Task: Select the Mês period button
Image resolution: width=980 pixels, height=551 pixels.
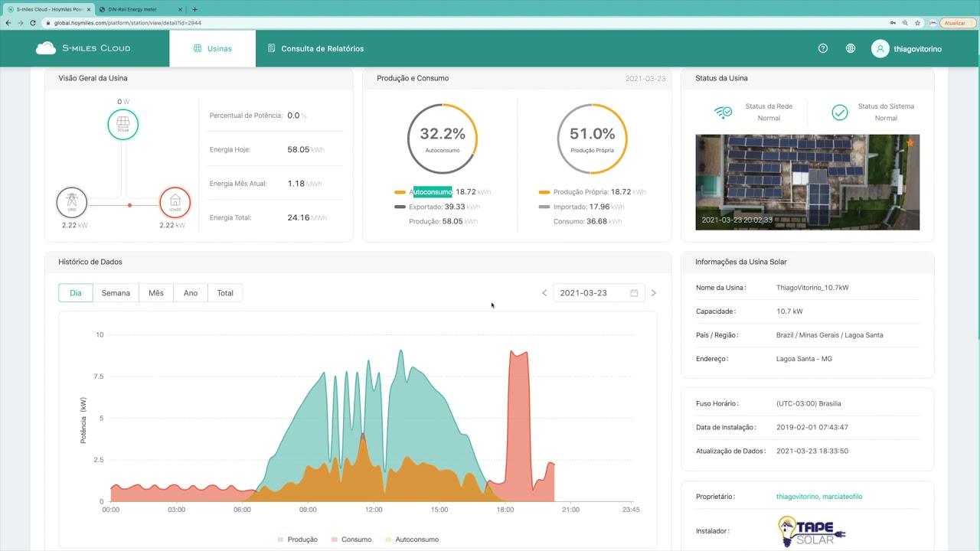Action: pyautogui.click(x=156, y=293)
